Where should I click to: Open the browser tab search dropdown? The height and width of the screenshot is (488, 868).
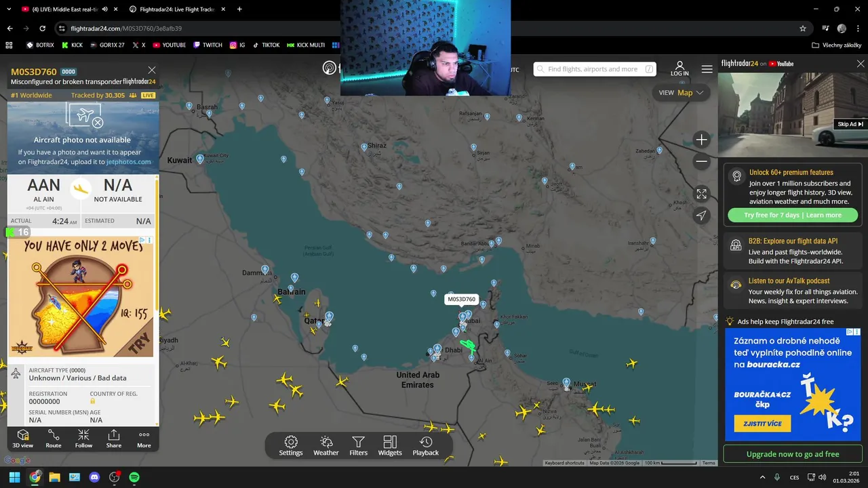[9, 9]
